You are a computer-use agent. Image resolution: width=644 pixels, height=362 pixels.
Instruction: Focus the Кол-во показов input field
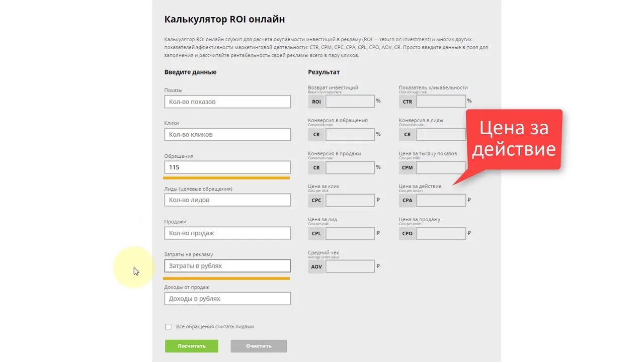(227, 102)
